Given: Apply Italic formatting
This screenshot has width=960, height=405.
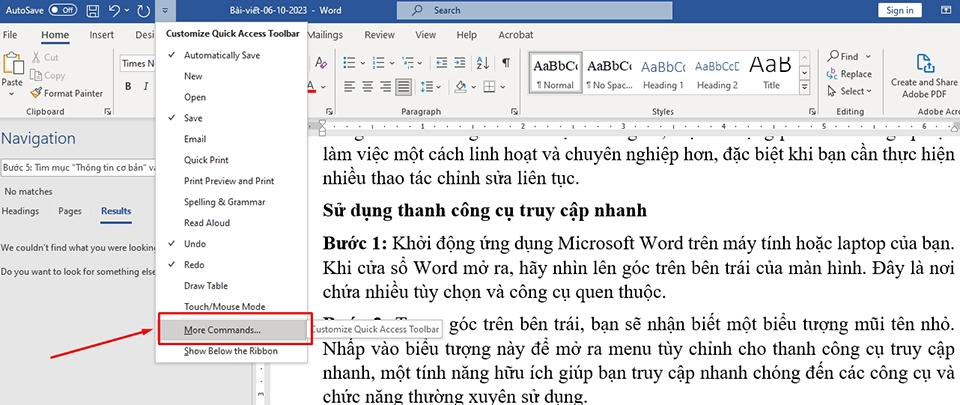Looking at the screenshot, I should pos(146,86).
